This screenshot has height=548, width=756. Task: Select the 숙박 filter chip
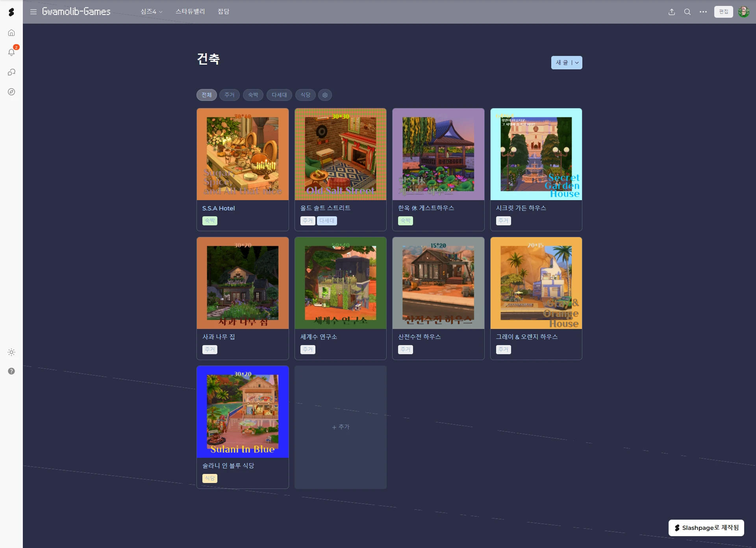(253, 95)
